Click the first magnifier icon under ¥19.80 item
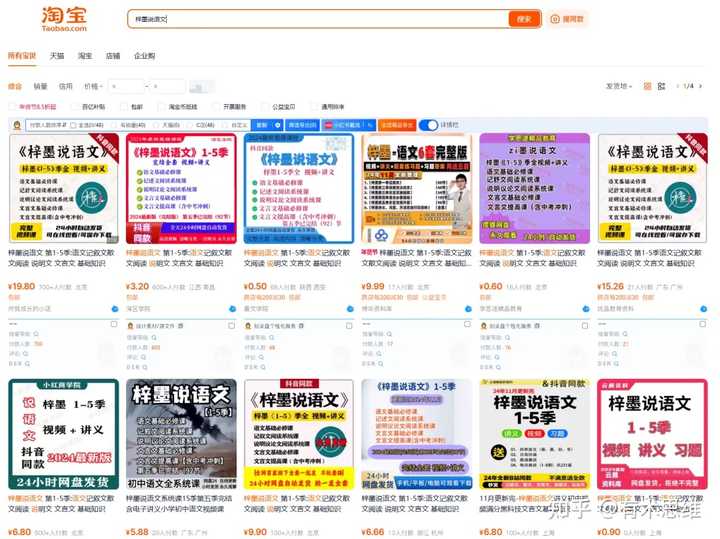 [x=36, y=334]
